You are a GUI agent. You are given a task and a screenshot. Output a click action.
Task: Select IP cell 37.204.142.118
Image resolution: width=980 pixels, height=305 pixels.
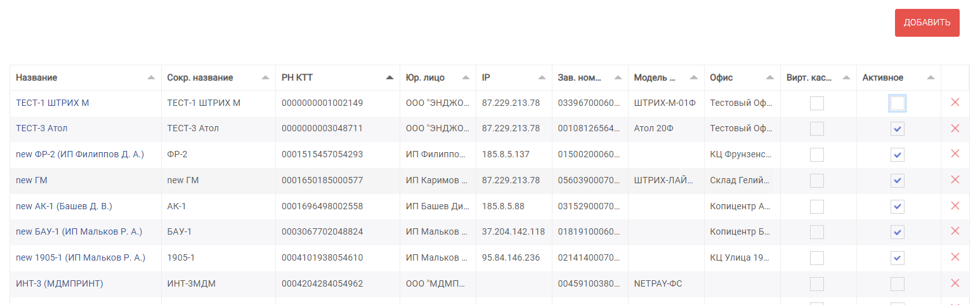pyautogui.click(x=513, y=231)
